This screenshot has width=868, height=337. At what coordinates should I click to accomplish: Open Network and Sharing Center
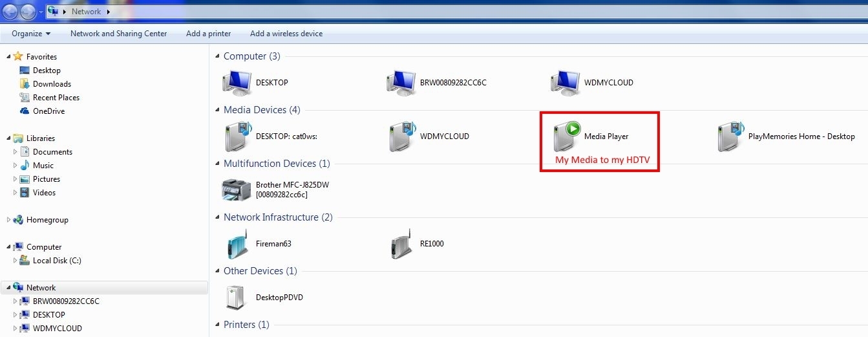pyautogui.click(x=118, y=34)
